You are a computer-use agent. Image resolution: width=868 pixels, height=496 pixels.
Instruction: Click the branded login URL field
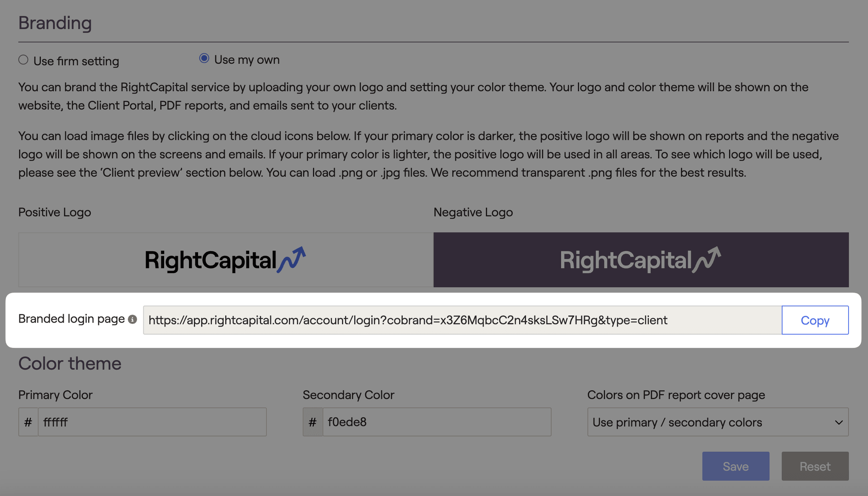click(x=462, y=320)
